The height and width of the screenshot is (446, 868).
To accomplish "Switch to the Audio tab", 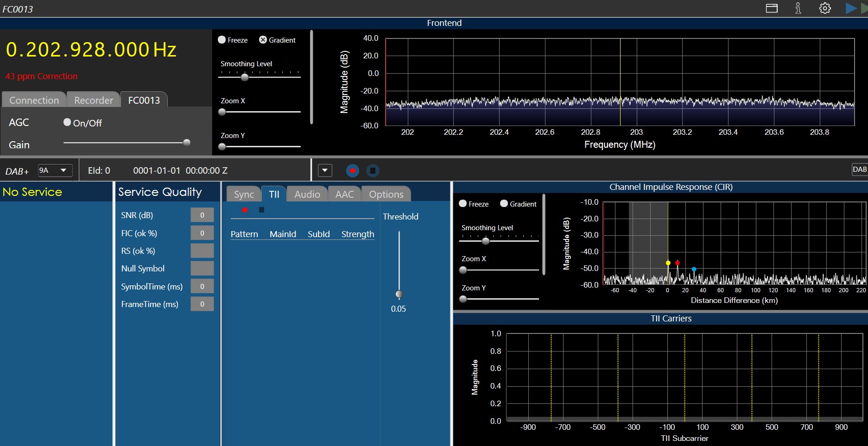I will [x=307, y=195].
